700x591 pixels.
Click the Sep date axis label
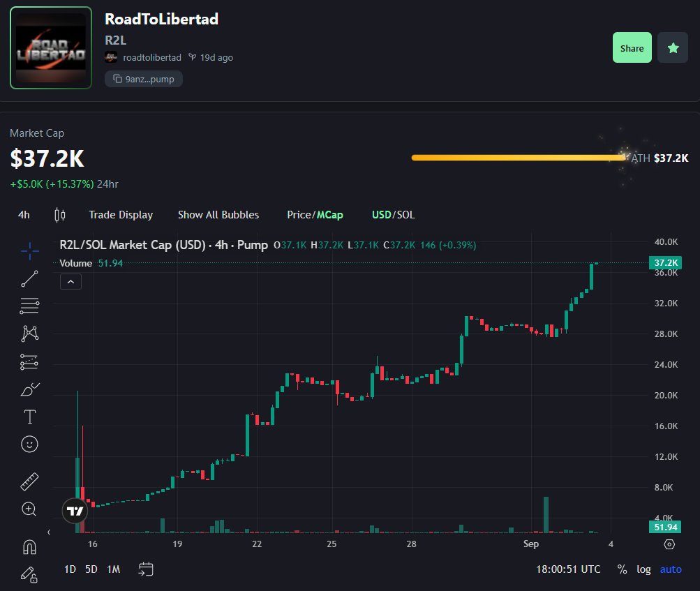point(531,544)
